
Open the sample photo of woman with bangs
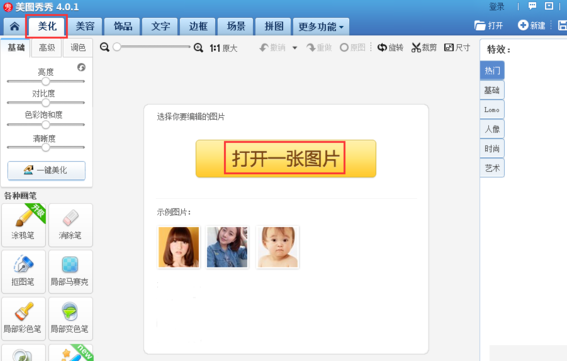(x=179, y=247)
